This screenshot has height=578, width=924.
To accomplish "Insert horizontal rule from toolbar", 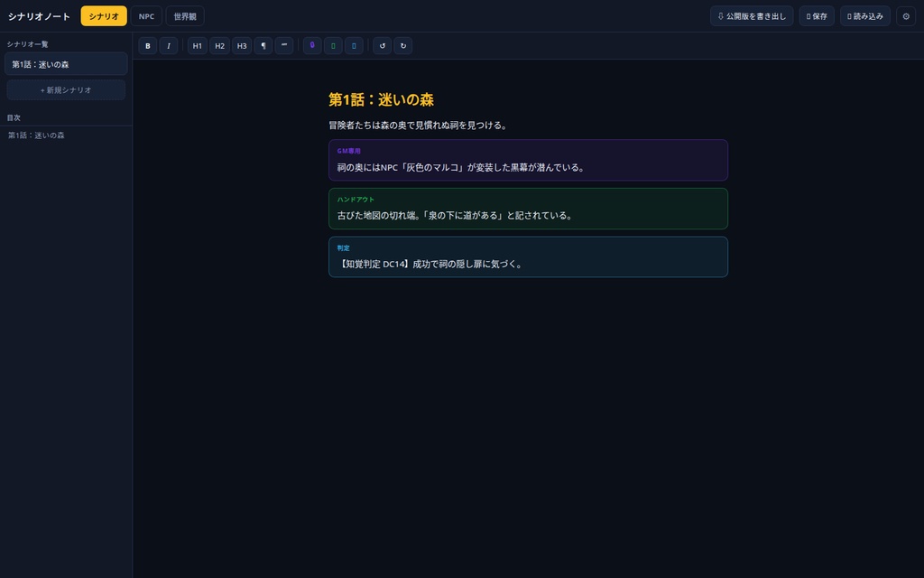I will 284,45.
